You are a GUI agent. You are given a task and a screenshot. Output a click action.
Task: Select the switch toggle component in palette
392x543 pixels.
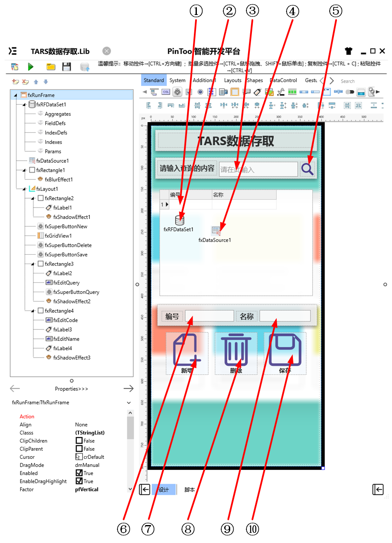click(350, 92)
